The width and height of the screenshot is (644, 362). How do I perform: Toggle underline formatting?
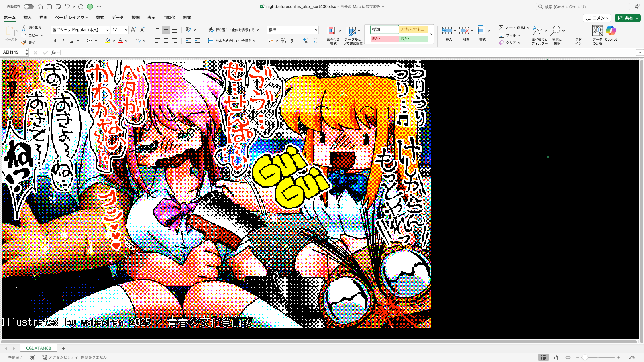(x=71, y=40)
